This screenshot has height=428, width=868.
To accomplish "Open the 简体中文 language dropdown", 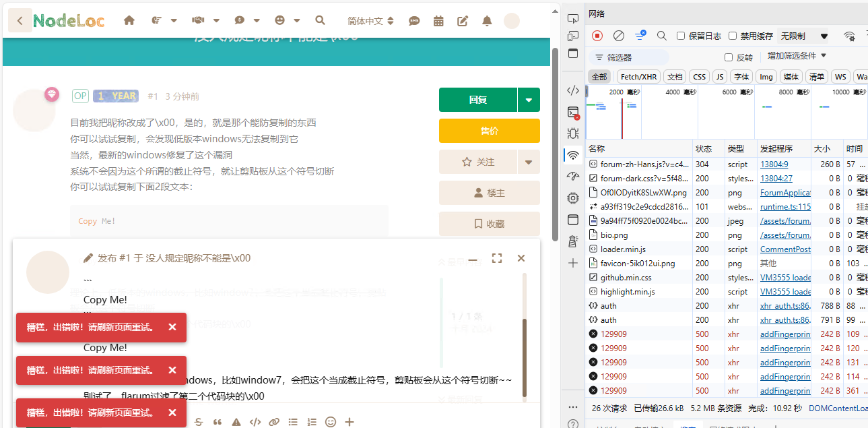I will (370, 21).
